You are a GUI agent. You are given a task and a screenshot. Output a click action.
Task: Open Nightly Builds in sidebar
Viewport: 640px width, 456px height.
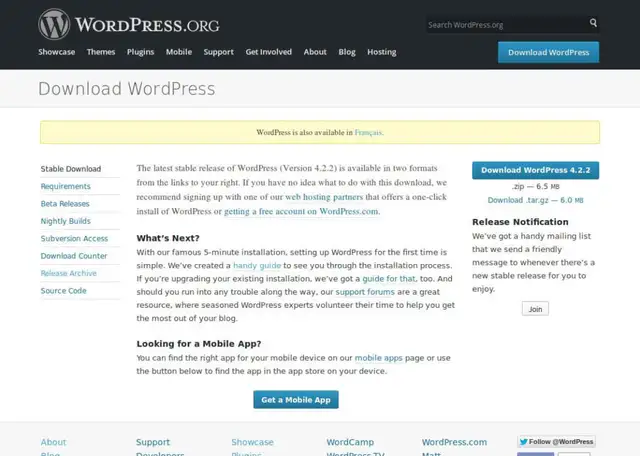(x=66, y=221)
